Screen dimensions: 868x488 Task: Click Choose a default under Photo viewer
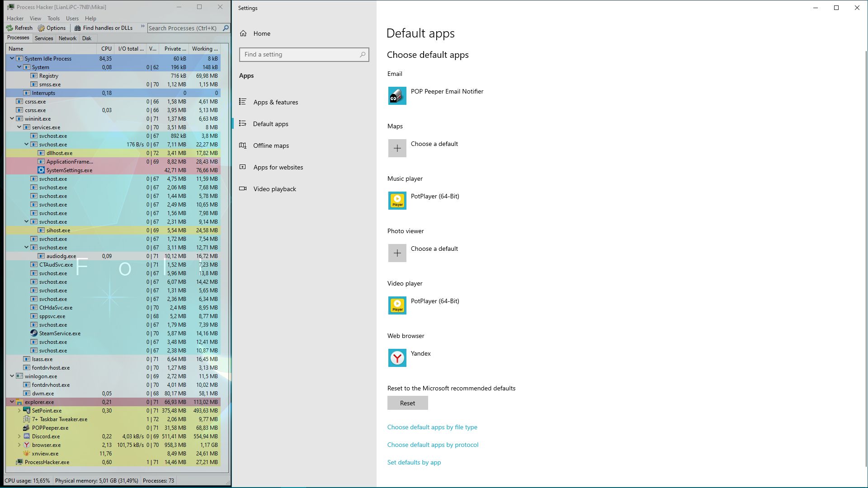[434, 249]
